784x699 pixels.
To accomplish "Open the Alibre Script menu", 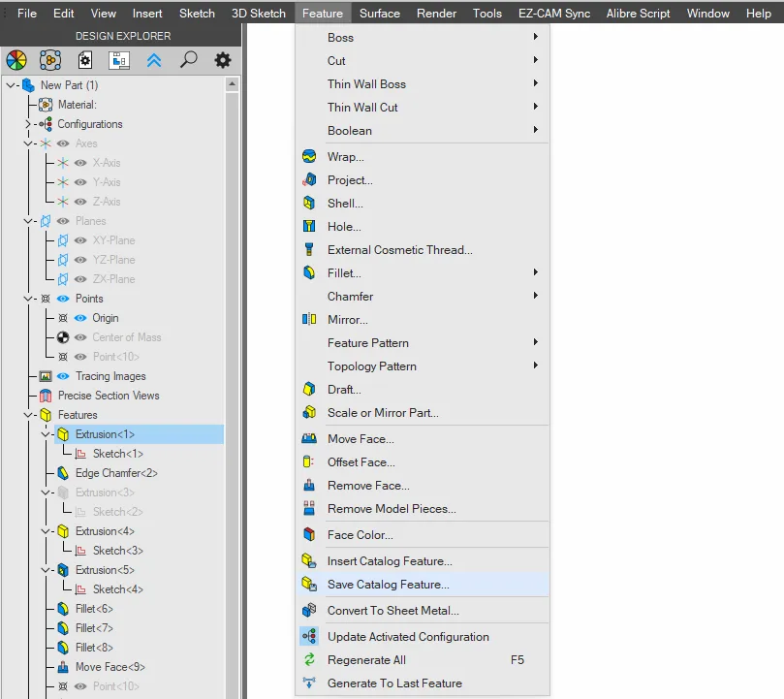I will (x=638, y=14).
